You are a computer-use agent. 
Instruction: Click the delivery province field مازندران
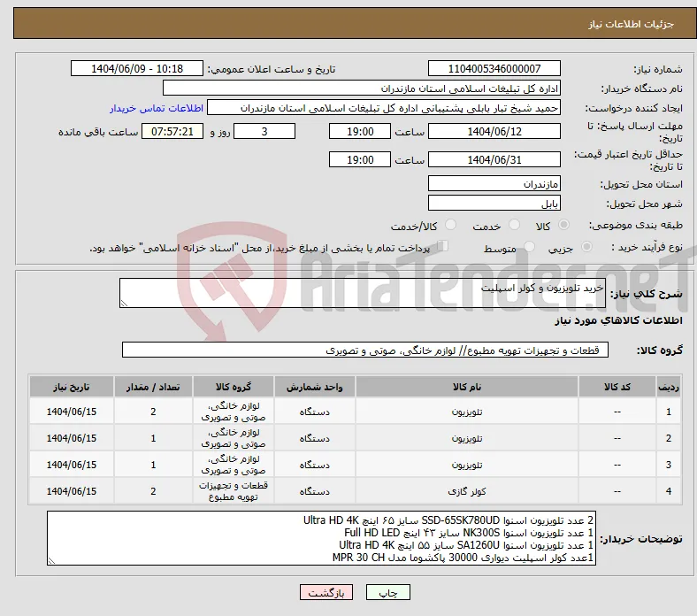(494, 183)
